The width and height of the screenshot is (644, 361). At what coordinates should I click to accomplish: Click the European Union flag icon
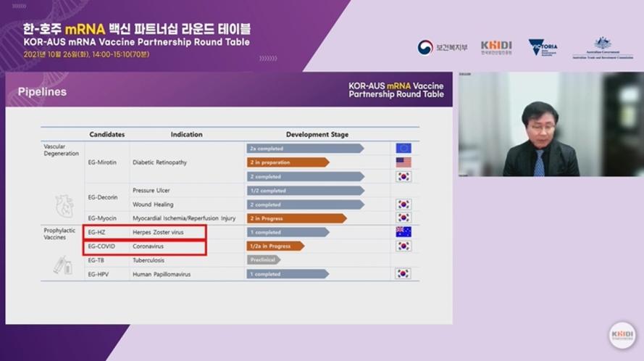403,148
